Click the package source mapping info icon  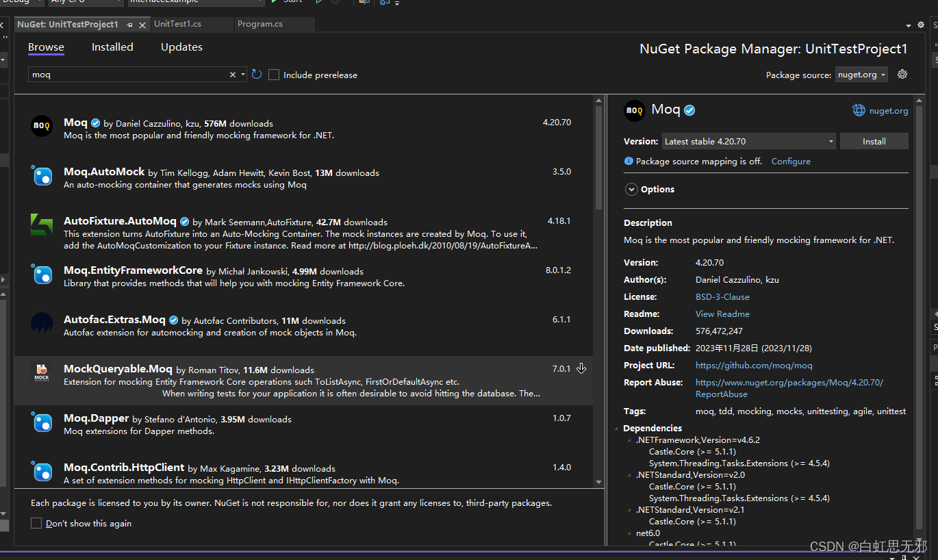click(x=629, y=161)
